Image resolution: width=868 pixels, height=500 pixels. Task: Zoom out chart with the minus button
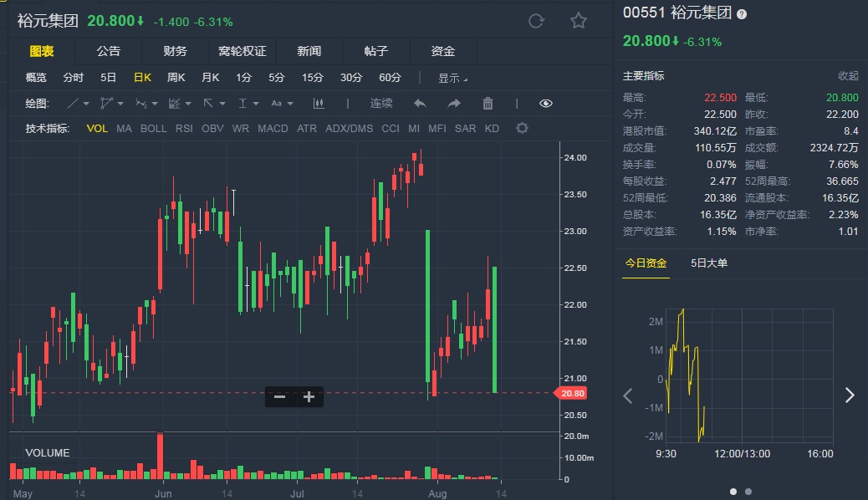(279, 396)
